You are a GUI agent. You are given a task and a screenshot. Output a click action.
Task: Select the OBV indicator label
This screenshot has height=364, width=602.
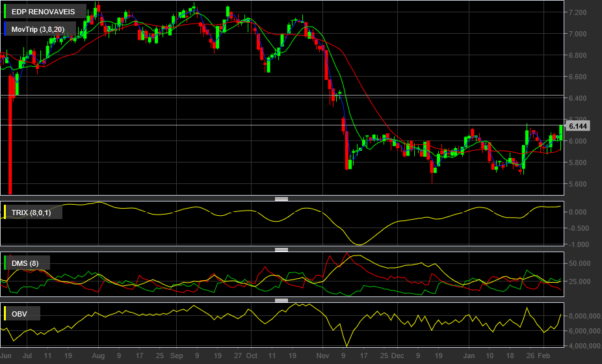point(20,314)
